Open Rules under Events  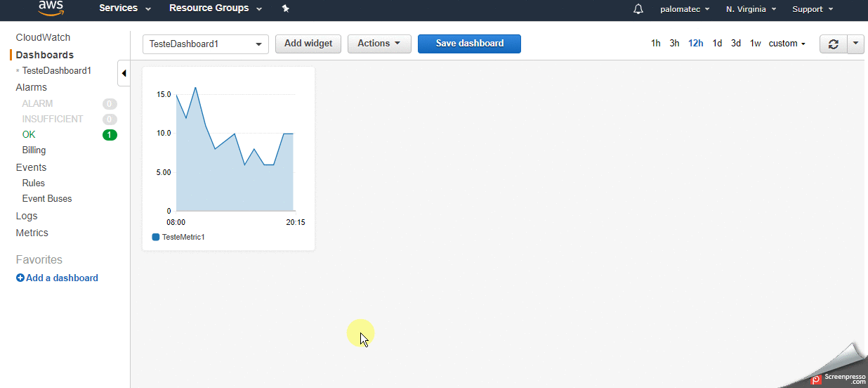click(34, 183)
